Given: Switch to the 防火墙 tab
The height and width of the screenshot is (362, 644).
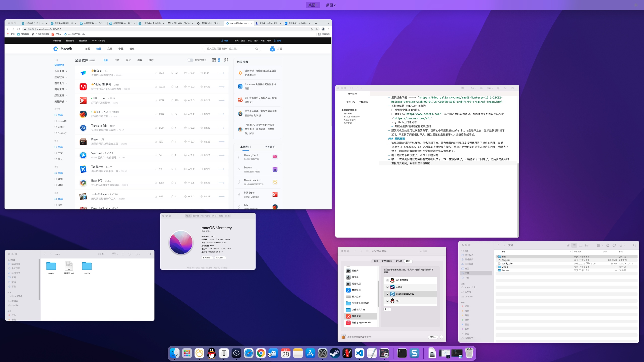Looking at the screenshot, I should (399, 261).
